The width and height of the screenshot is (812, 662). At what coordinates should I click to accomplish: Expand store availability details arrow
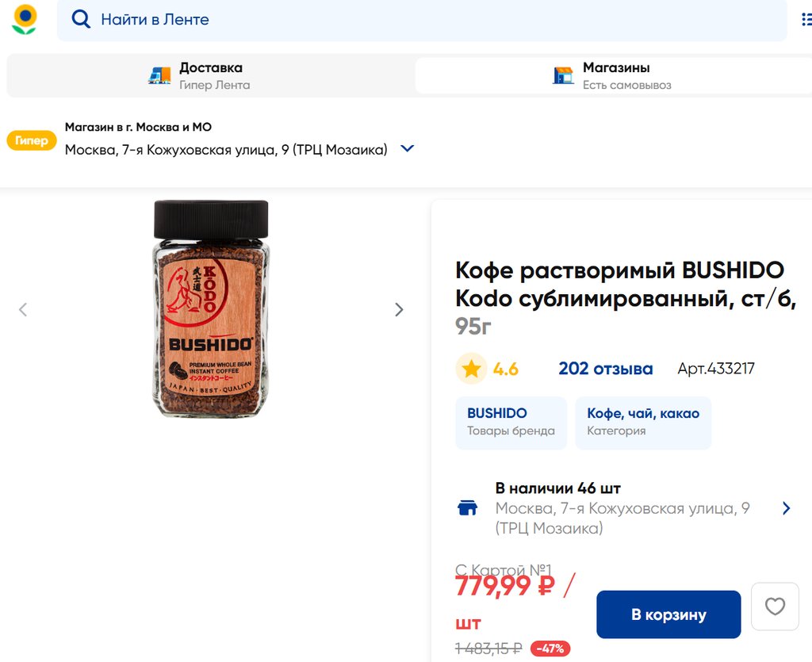pos(786,508)
